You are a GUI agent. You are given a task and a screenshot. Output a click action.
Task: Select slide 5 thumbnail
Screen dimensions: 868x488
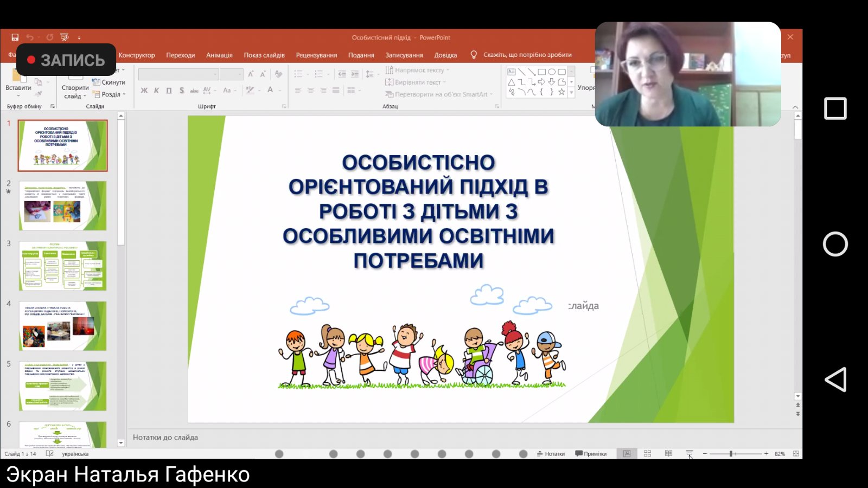[63, 387]
